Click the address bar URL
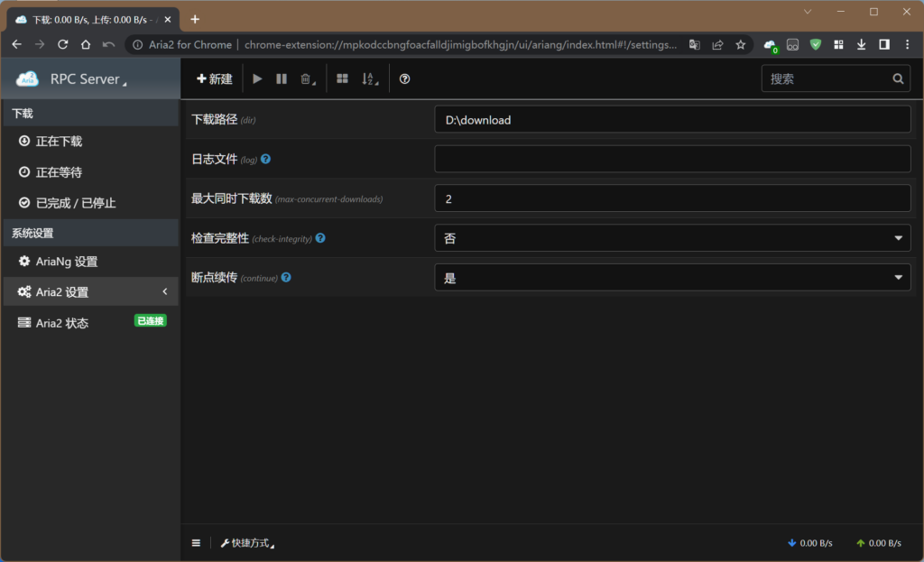This screenshot has height=562, width=924. pos(460,45)
